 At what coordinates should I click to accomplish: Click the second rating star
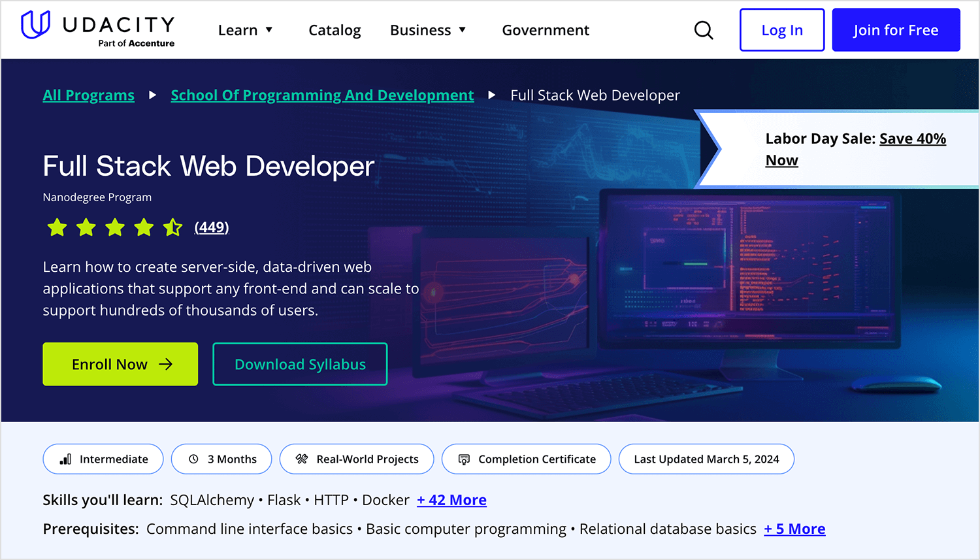86,227
